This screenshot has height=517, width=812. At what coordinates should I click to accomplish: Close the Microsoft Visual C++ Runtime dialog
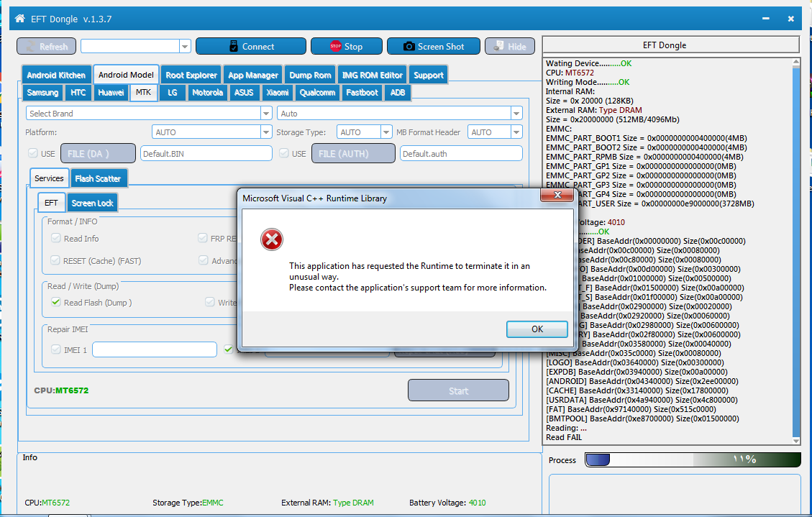click(x=557, y=195)
